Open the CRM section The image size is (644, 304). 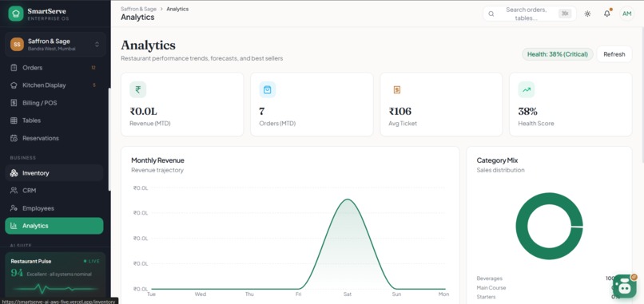pyautogui.click(x=54, y=191)
